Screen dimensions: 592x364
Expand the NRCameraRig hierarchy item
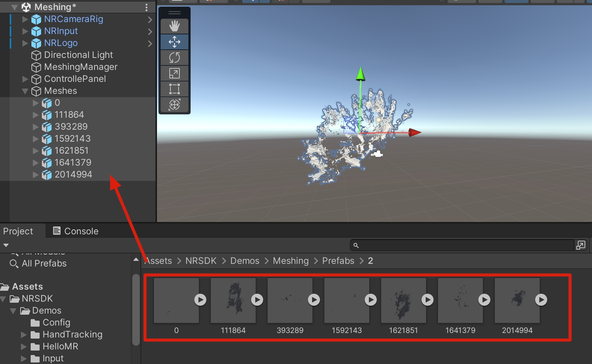pos(25,19)
